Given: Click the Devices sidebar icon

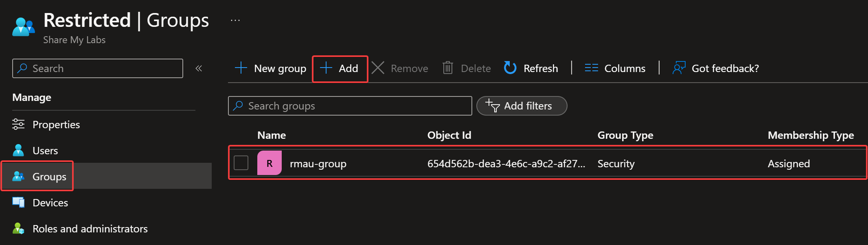Looking at the screenshot, I should [18, 202].
